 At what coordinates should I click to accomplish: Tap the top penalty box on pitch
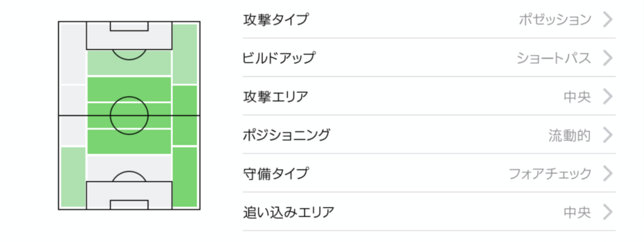point(129,35)
